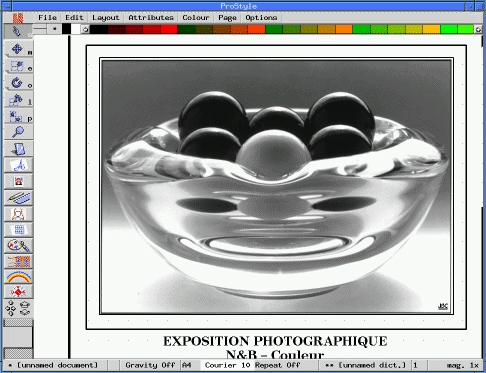Select the rotate tool icon

[x=17, y=83]
